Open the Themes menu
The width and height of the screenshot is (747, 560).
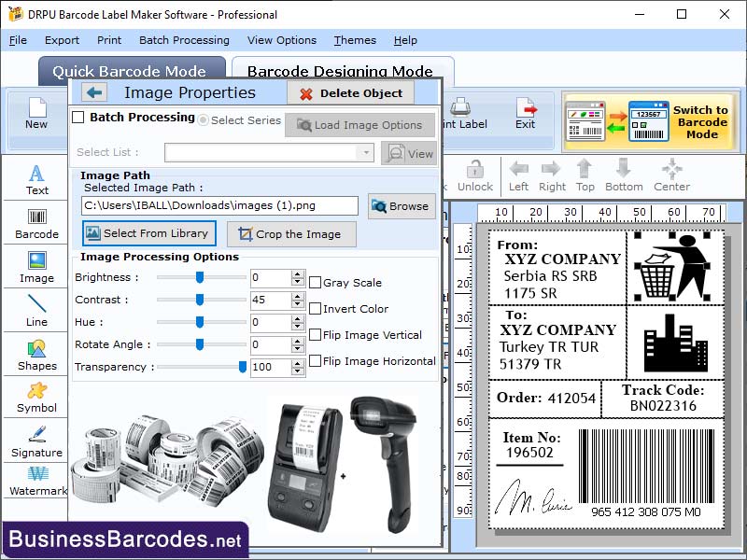(355, 40)
